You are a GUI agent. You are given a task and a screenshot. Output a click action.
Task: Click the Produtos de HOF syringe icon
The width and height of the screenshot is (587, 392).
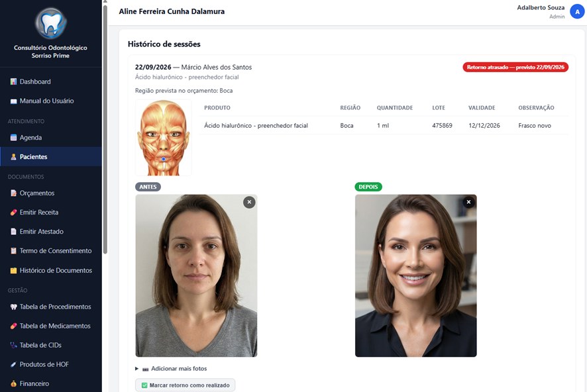(13, 364)
